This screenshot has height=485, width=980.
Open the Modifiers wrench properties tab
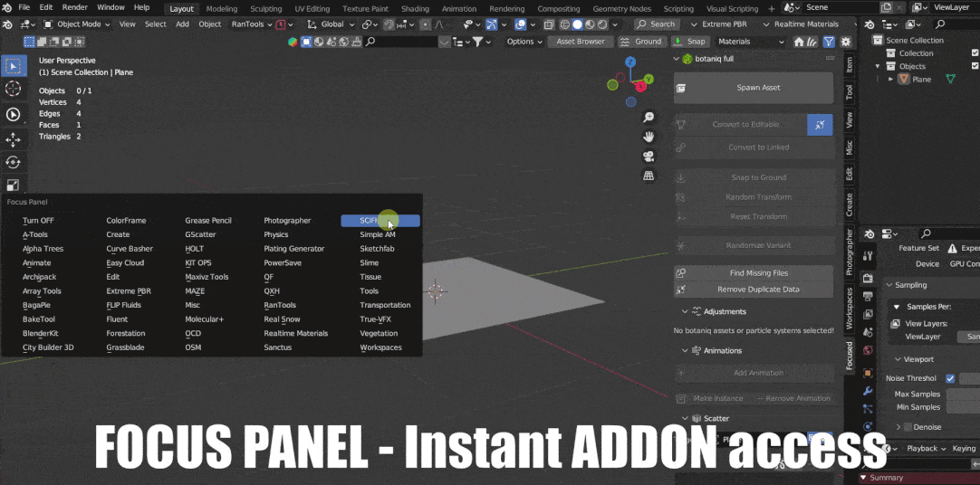[x=868, y=392]
